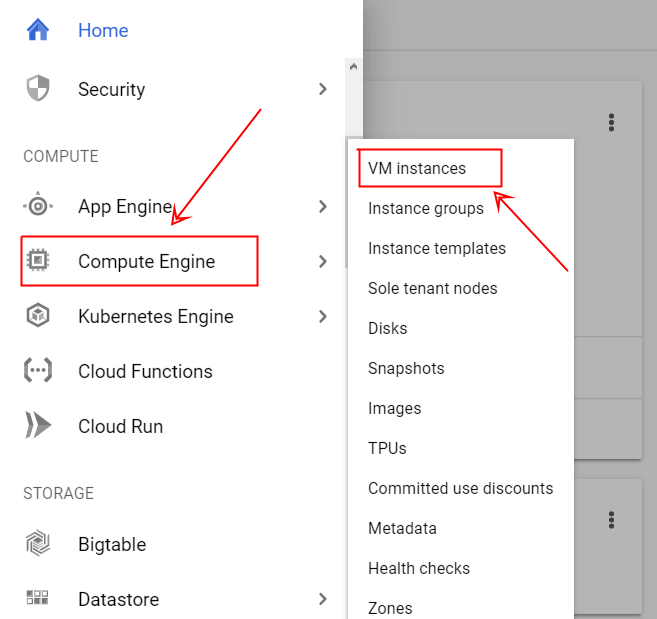Viewport: 657px width, 619px height.
Task: Click the Cloud Run arrows icon
Action: click(38, 425)
